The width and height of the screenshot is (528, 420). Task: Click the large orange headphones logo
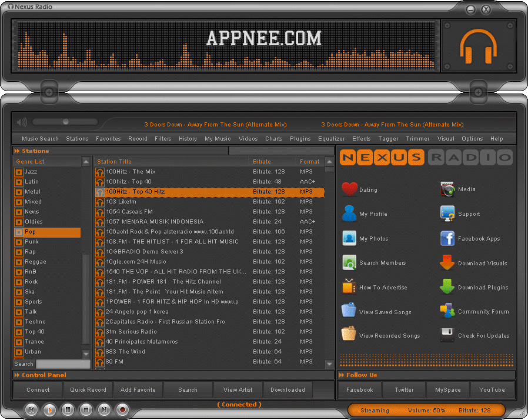479,46
